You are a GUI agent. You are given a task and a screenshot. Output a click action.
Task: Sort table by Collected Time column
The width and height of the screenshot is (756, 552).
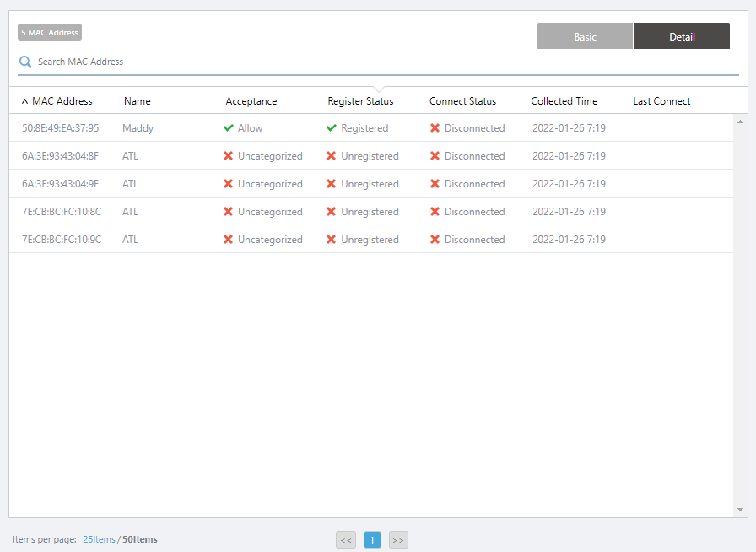564,101
